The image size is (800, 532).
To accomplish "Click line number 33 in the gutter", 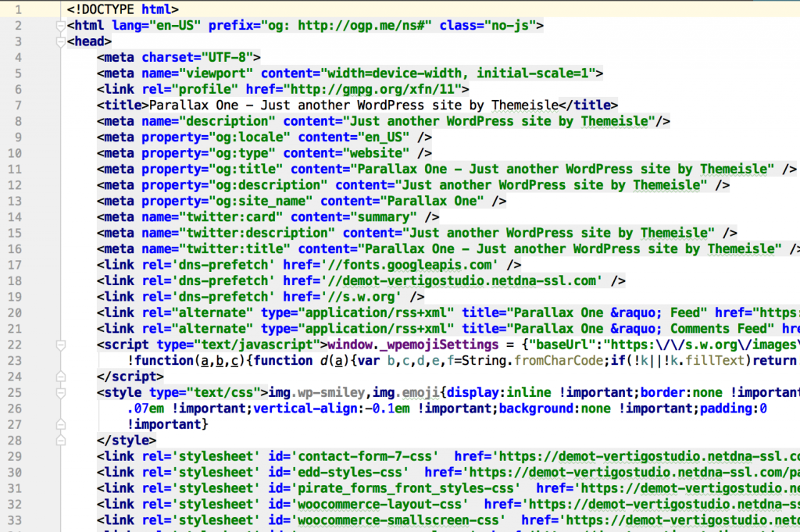I will tap(16, 520).
